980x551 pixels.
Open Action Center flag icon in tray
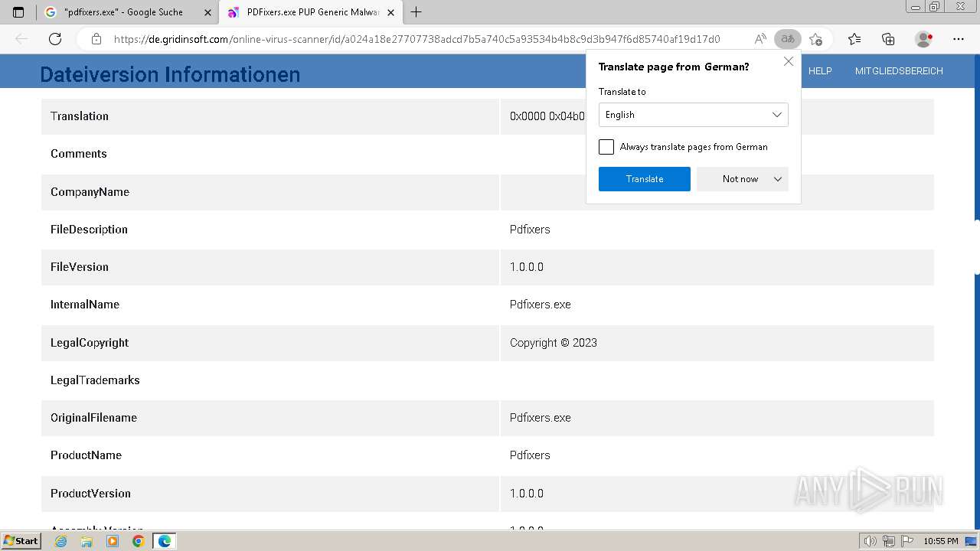(x=908, y=541)
